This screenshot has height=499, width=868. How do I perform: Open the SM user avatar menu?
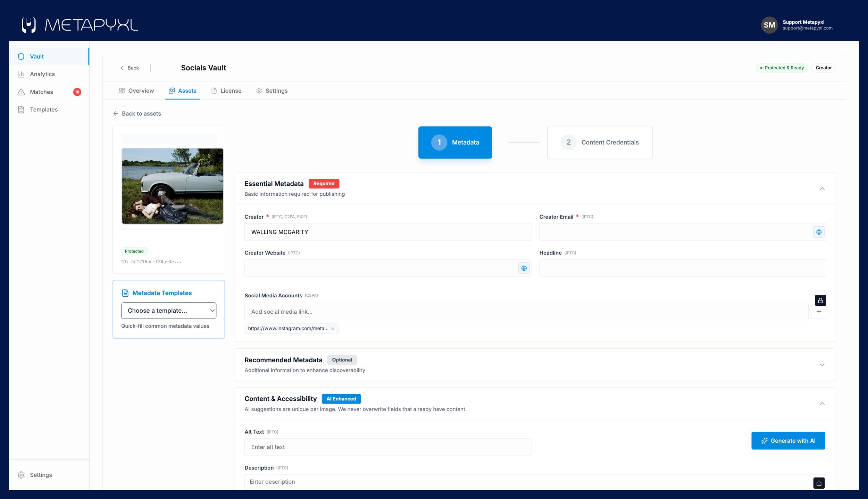click(x=769, y=25)
